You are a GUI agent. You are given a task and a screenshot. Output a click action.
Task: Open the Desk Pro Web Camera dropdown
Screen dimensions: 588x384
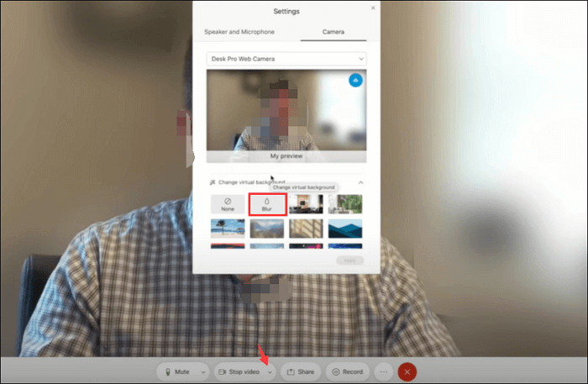[x=286, y=59]
